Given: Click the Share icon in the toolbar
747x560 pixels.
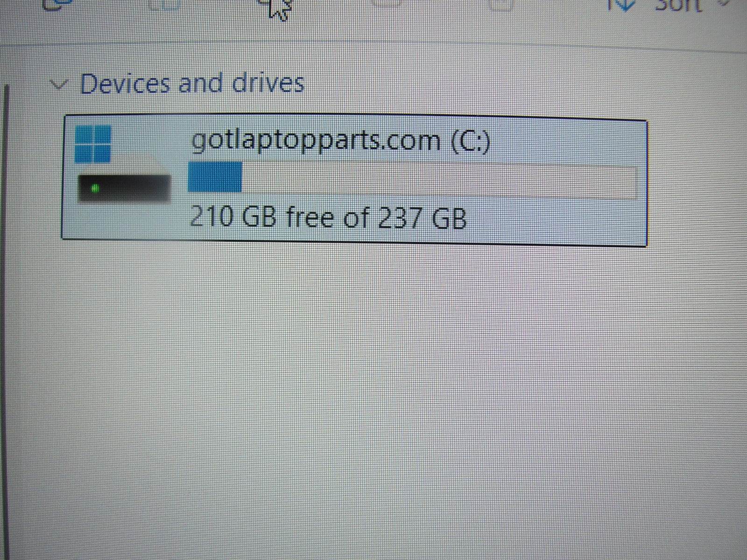Looking at the screenshot, I should point(386,3).
